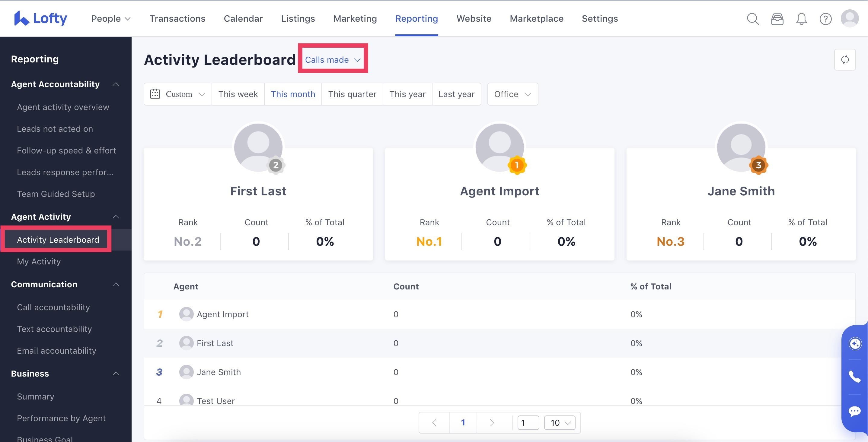Select the Last year range
Image resolution: width=868 pixels, height=442 pixels.
(x=456, y=94)
